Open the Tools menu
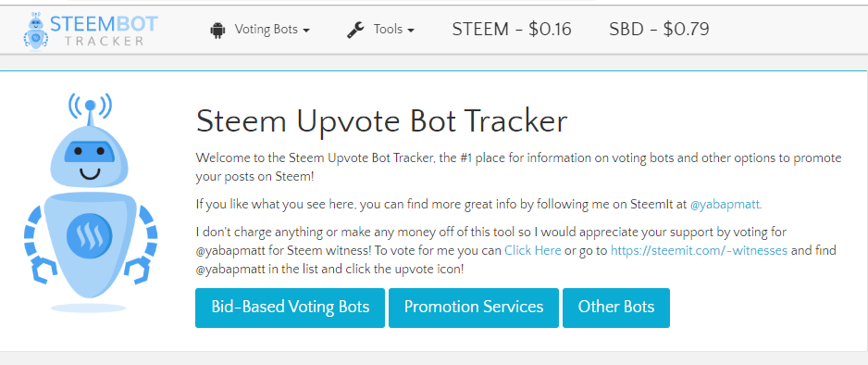 (x=381, y=30)
